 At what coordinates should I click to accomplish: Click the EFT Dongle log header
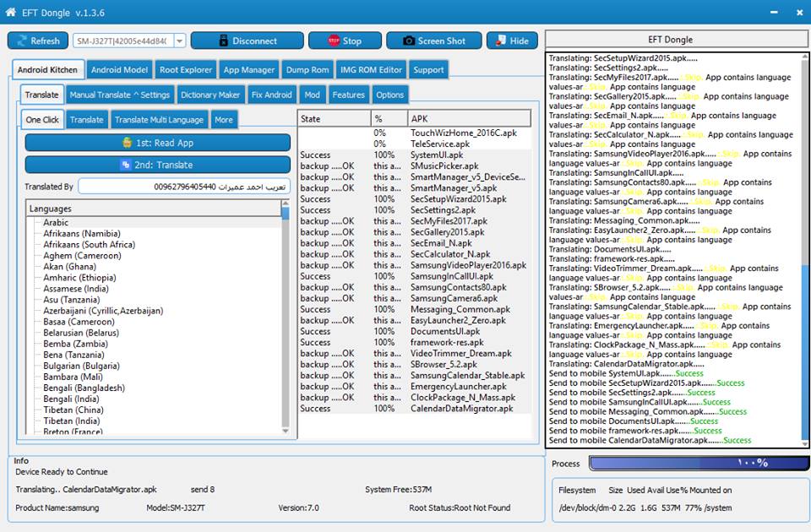[677, 40]
